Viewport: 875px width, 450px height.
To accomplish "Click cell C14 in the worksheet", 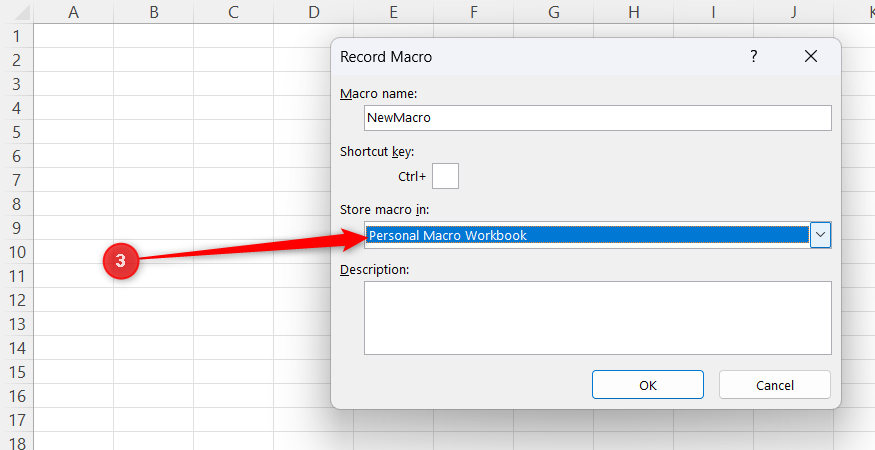I will pos(233,348).
